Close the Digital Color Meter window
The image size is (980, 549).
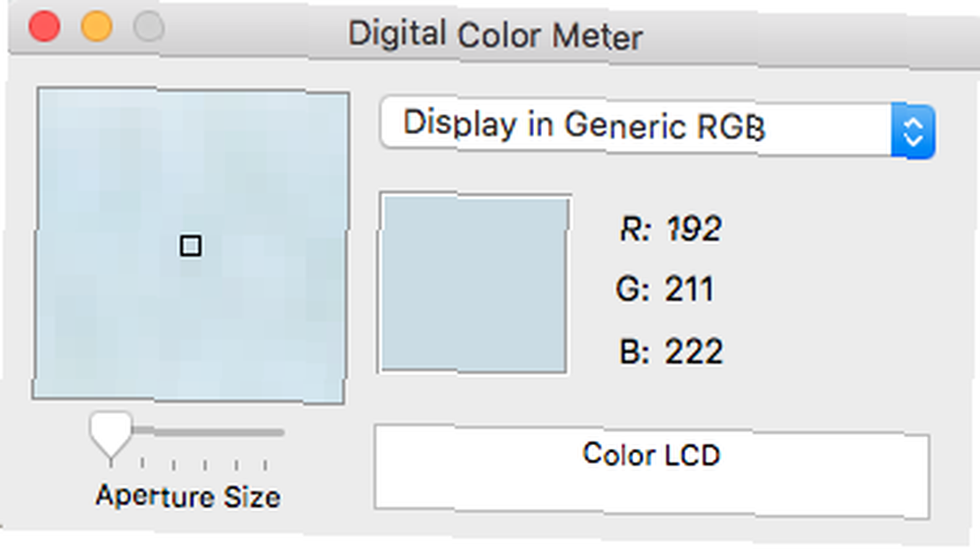pyautogui.click(x=44, y=25)
